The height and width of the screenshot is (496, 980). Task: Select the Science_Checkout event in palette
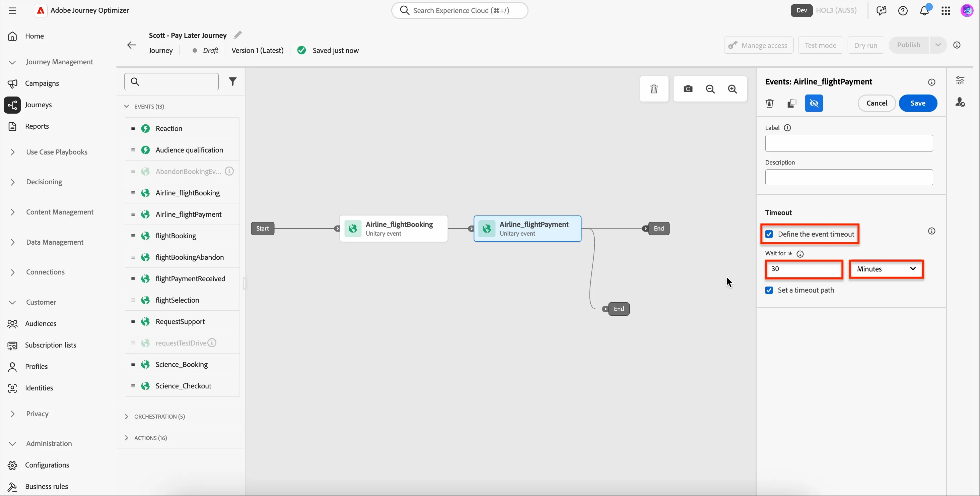point(182,386)
